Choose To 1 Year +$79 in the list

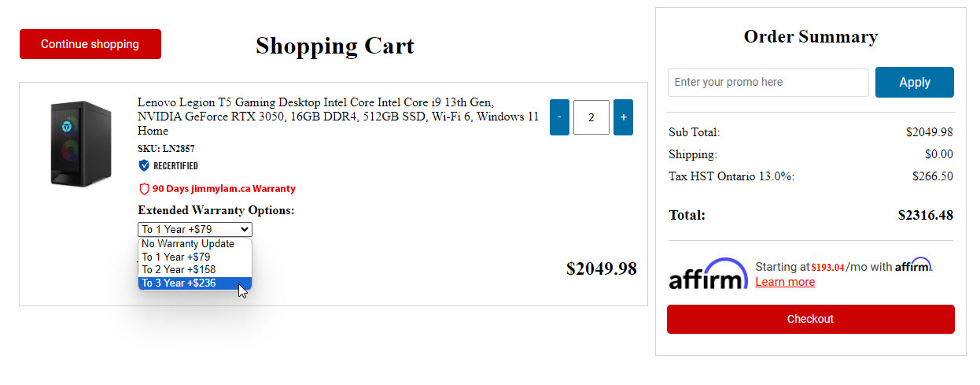[176, 257]
